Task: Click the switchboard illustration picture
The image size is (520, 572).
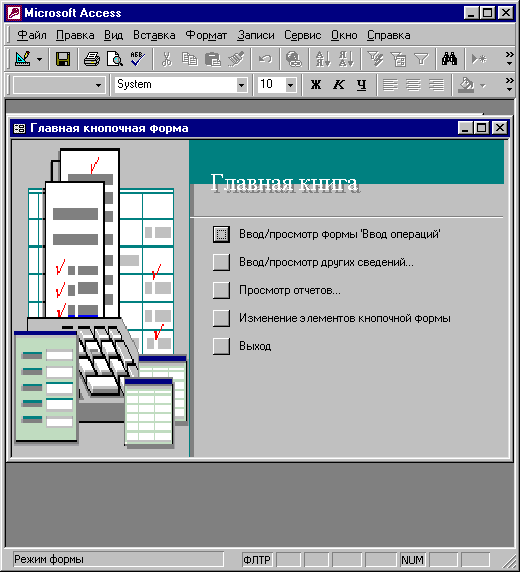Action: click(101, 298)
